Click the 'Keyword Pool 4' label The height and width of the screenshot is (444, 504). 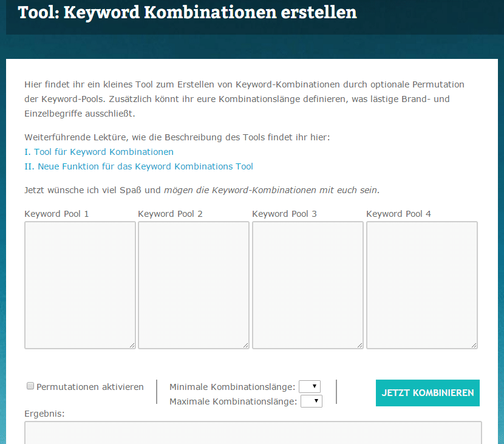(398, 214)
